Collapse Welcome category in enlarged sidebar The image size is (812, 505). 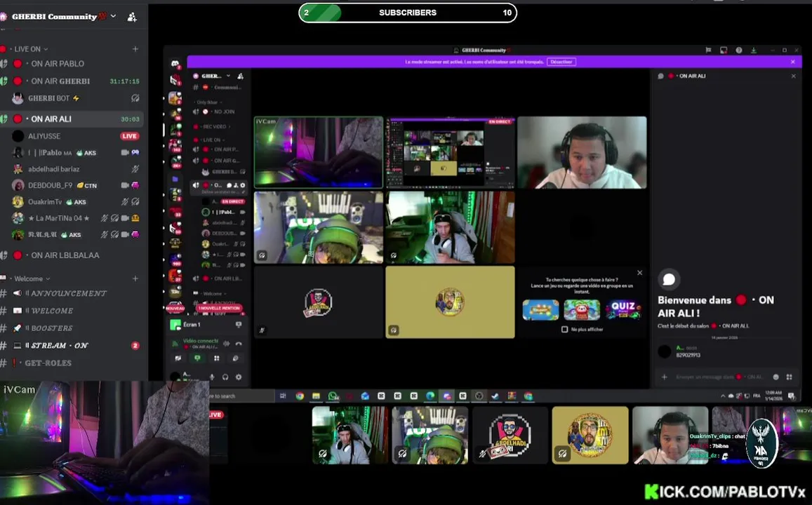point(32,278)
